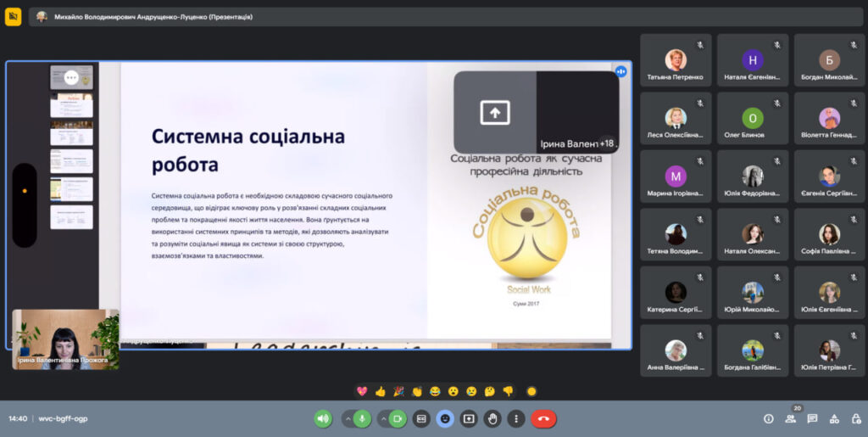Show the participants list (20)
This screenshot has height=437, width=868.
pos(791,418)
